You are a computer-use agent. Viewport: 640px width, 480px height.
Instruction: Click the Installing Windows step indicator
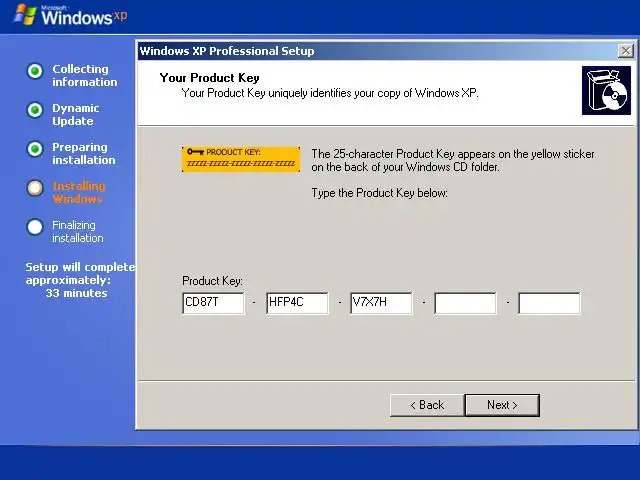[x=35, y=188]
